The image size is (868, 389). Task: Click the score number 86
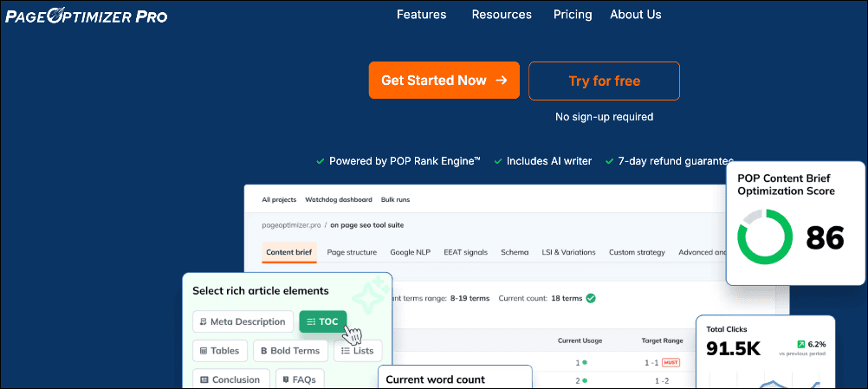pyautogui.click(x=825, y=238)
